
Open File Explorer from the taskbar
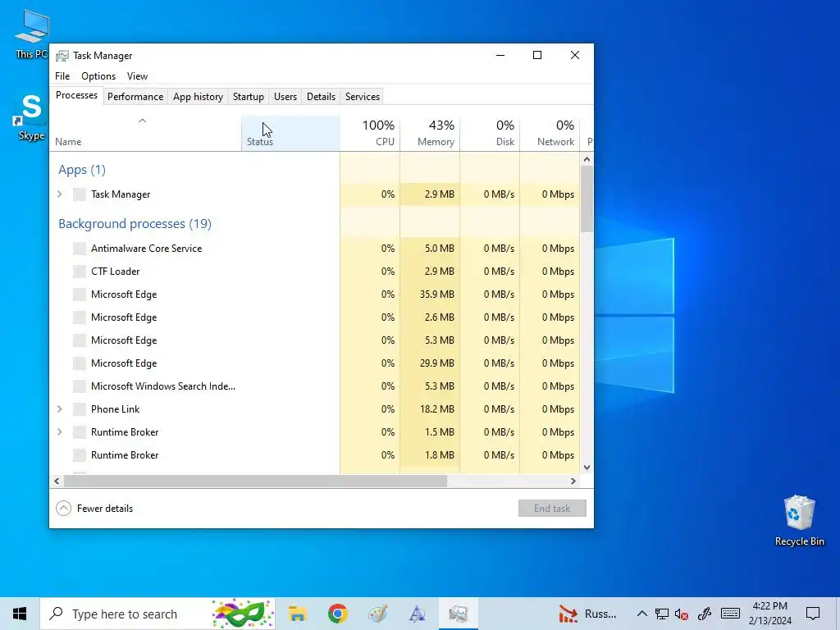[297, 614]
